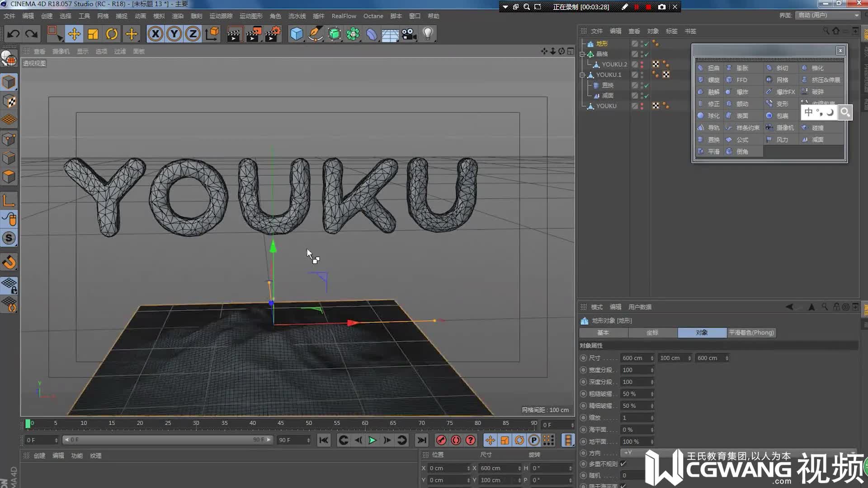Toggle the Y axis lock icon
Viewport: 868px width, 488px height.
pyautogui.click(x=174, y=34)
